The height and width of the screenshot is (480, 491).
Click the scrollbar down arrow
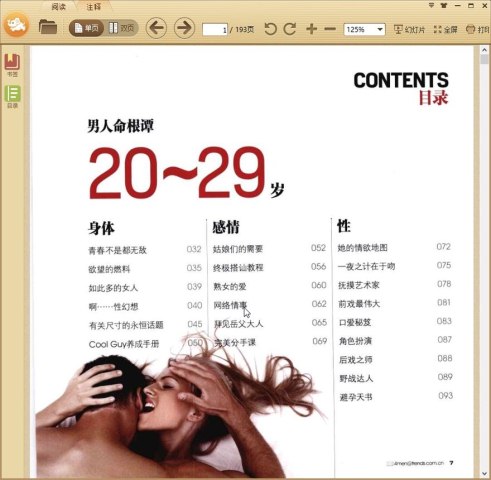[x=484, y=474]
